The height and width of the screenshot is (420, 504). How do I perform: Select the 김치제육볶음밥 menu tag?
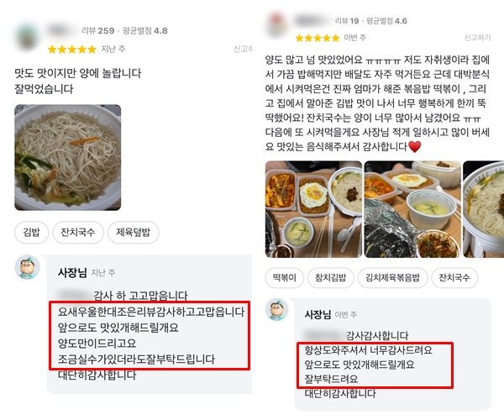click(x=392, y=278)
